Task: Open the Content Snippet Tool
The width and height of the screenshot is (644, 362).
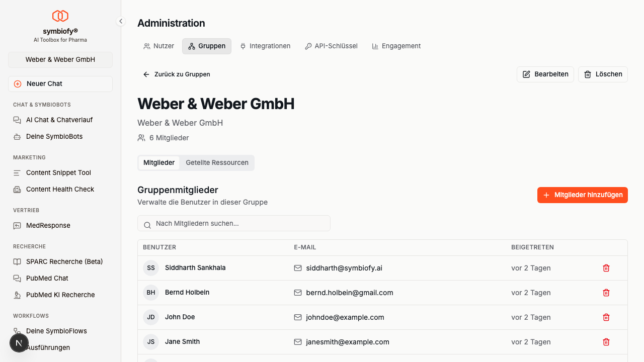Action: click(58, 172)
